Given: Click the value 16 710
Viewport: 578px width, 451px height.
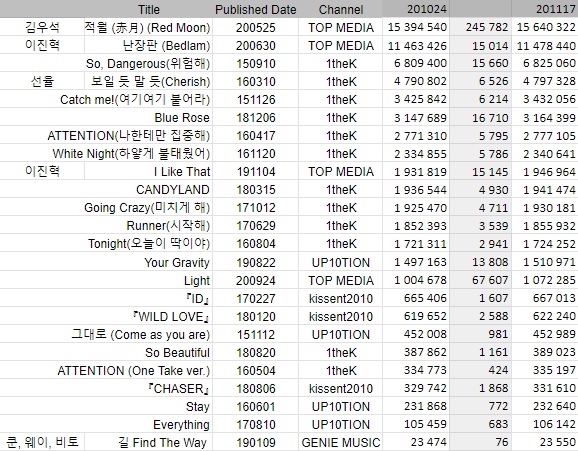Looking at the screenshot, I should (481, 117).
